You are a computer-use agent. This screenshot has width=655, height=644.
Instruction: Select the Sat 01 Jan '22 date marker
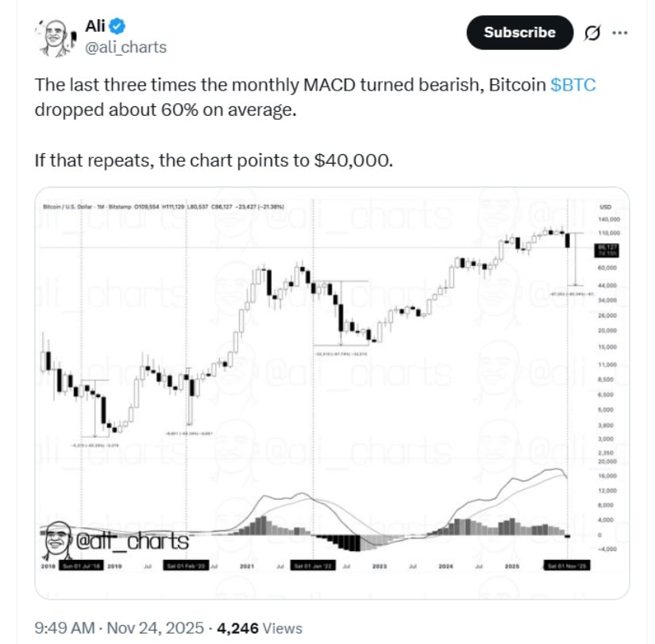pos(313,566)
